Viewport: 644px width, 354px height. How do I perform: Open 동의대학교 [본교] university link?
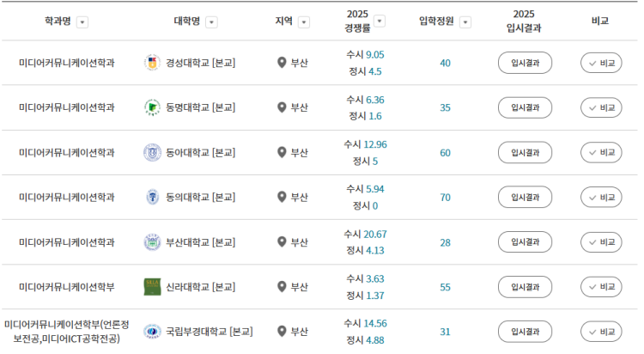pyautogui.click(x=200, y=198)
